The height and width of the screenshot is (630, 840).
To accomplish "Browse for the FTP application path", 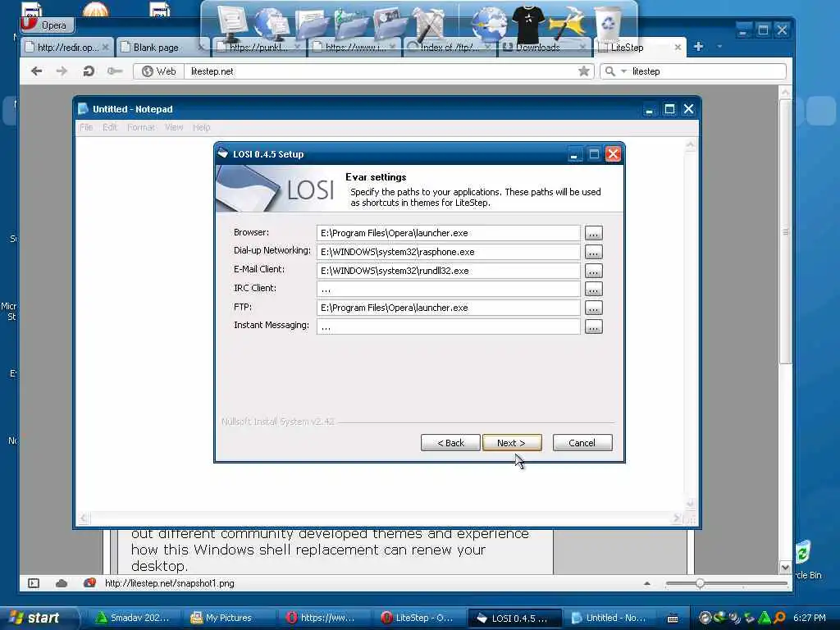I will point(593,308).
